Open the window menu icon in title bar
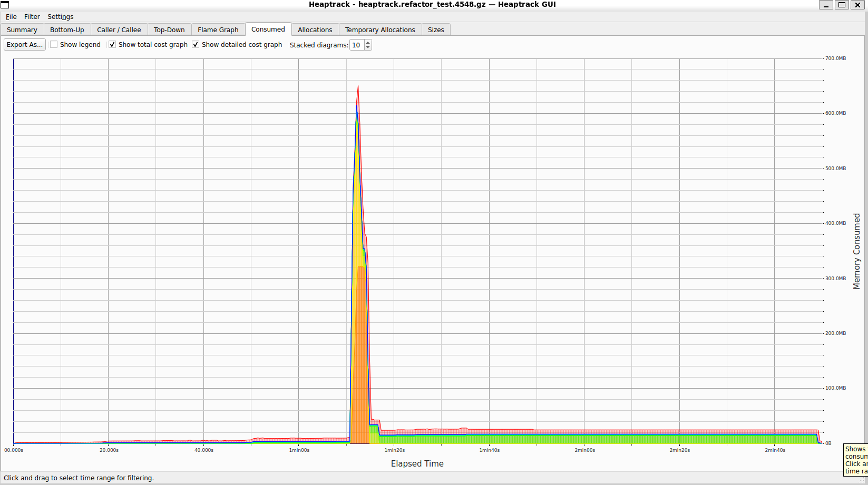 tap(5, 5)
